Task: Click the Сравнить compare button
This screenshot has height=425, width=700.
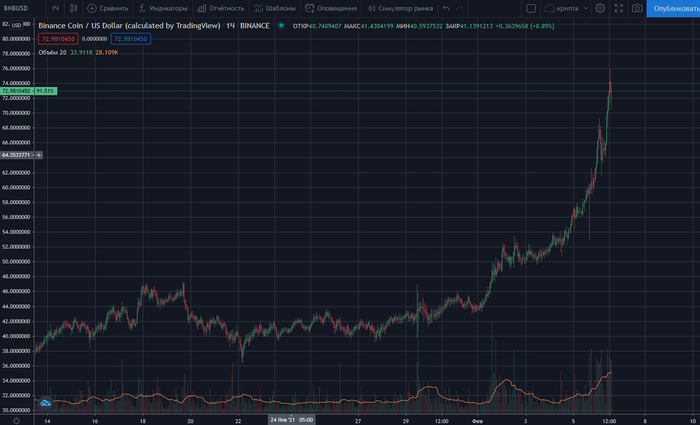Action: coord(108,8)
